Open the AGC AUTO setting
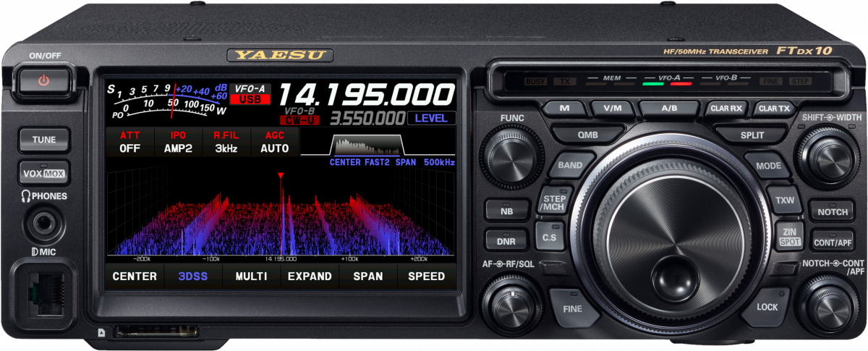This screenshot has height=351, width=868. tap(274, 142)
